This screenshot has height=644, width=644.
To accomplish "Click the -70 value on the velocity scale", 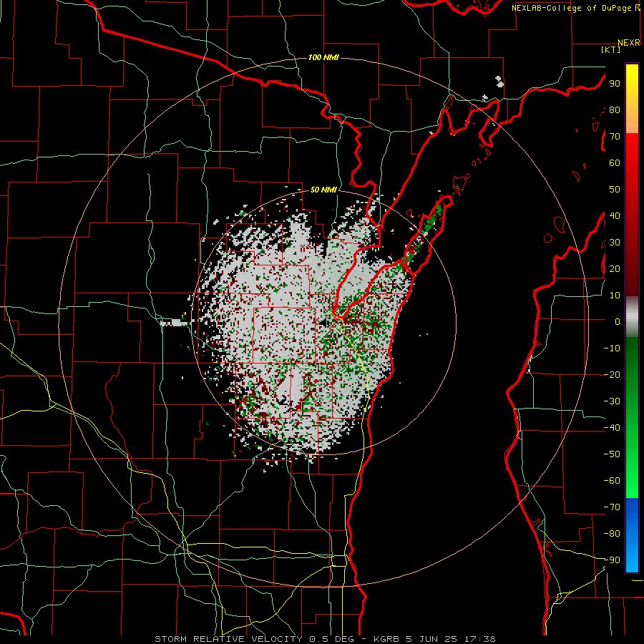I will (x=612, y=507).
